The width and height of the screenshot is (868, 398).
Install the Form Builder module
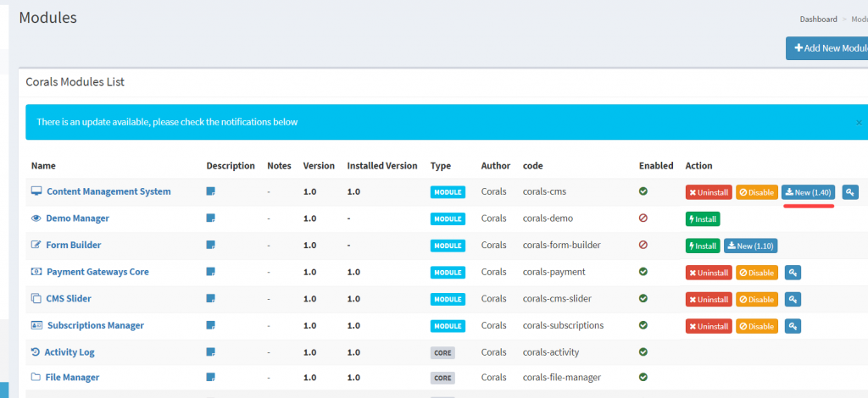coord(703,246)
